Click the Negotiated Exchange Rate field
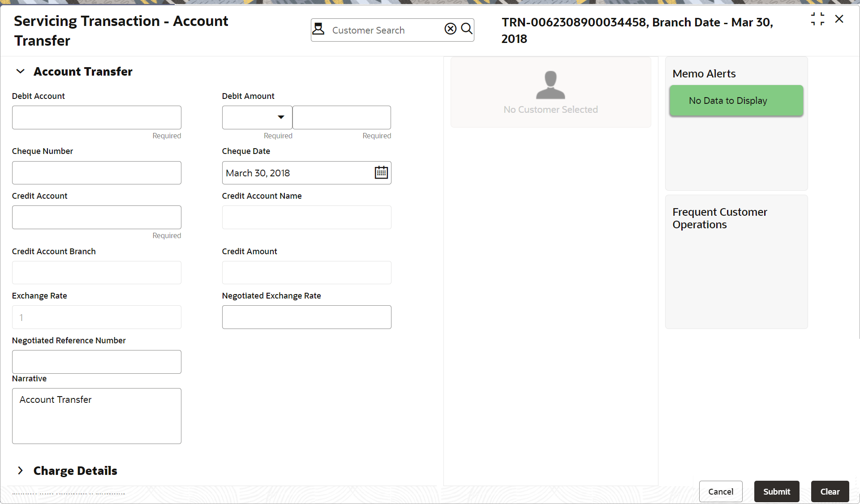 [x=306, y=317]
